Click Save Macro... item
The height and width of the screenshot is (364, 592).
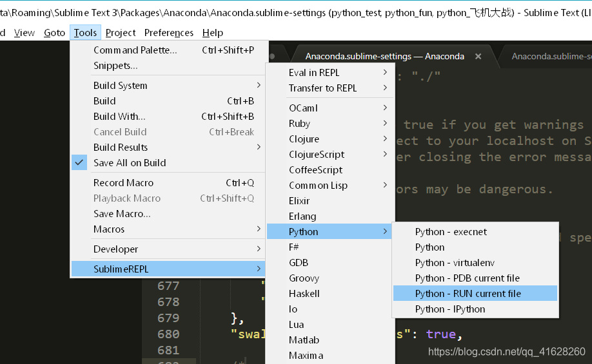click(168, 214)
